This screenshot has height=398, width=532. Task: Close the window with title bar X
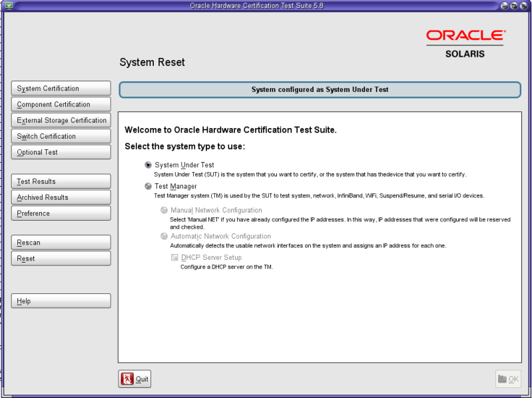pos(525,5)
